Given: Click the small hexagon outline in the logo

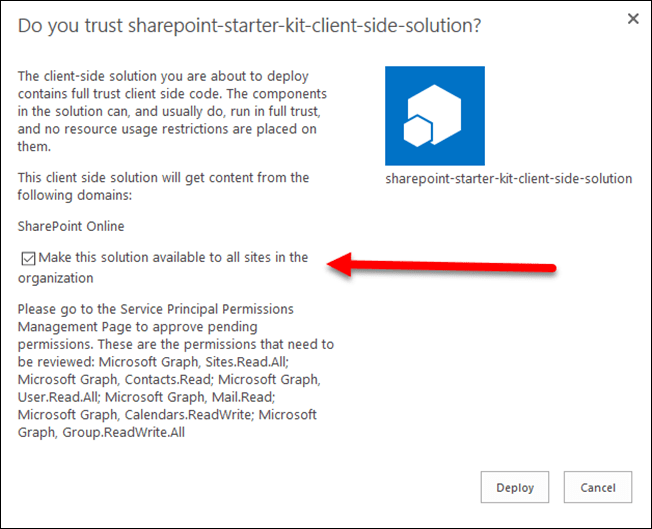Looking at the screenshot, I should pos(416,132).
